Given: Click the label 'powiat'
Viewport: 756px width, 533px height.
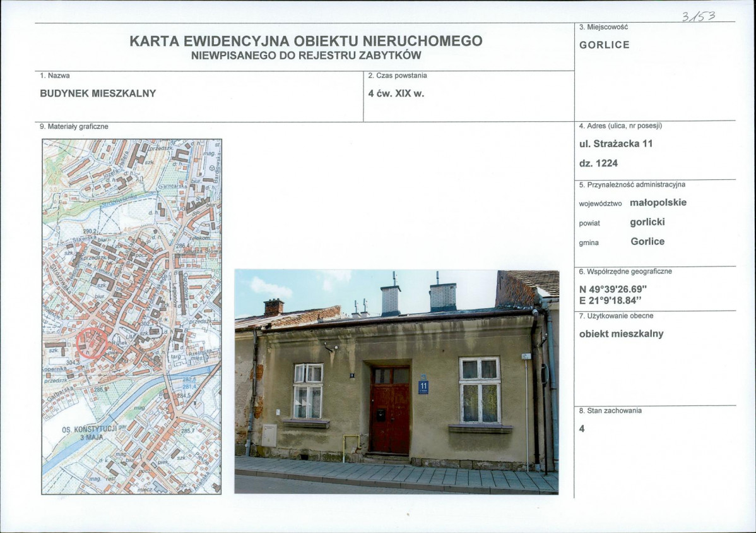Looking at the screenshot, I should pyautogui.click(x=589, y=224).
